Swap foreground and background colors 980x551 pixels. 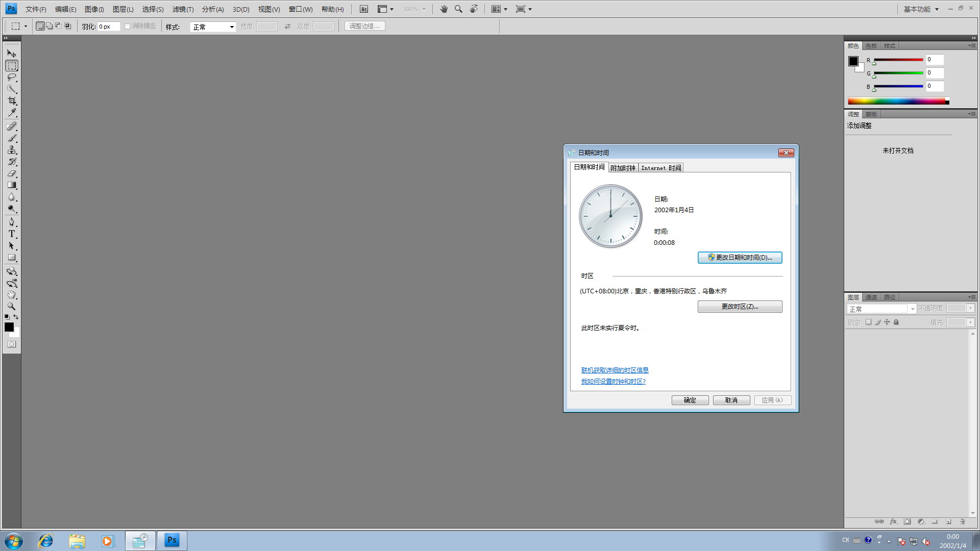coord(16,317)
